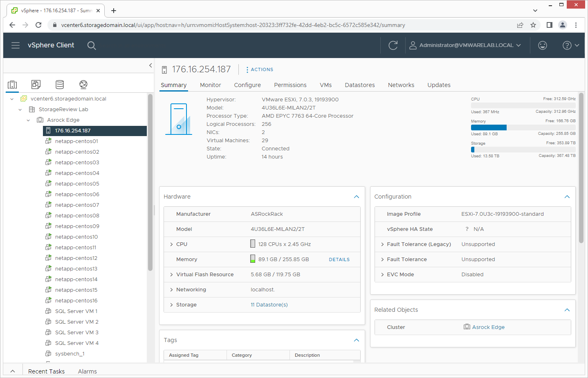The height and width of the screenshot is (378, 588).
Task: Expand the CPU hardware row
Action: click(171, 244)
